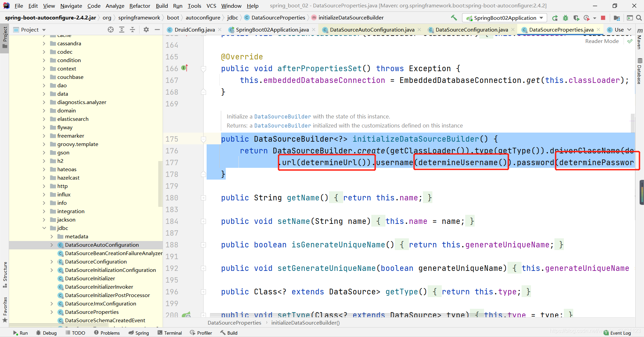Viewport: 644px width, 337px height.
Task: Unfold setGenerateUniqueName method at line 192
Action: click(x=203, y=268)
